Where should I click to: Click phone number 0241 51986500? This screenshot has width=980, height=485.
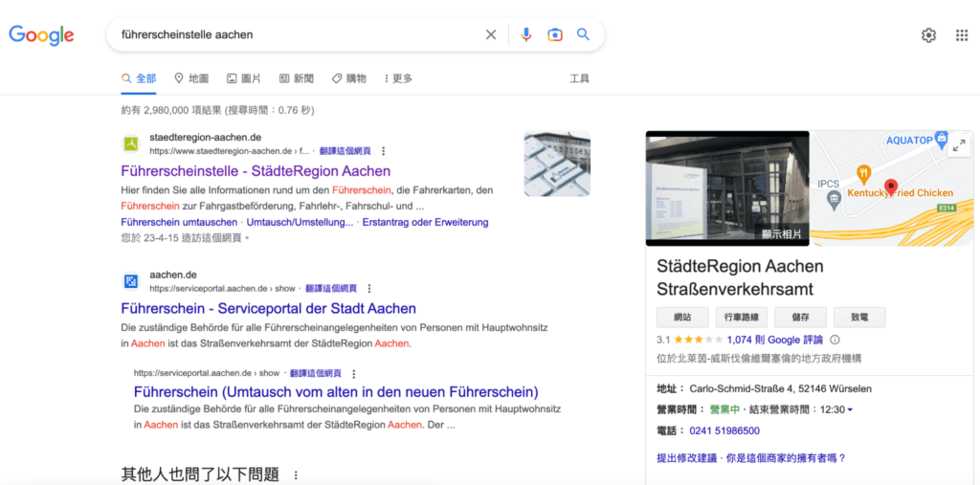(x=724, y=430)
